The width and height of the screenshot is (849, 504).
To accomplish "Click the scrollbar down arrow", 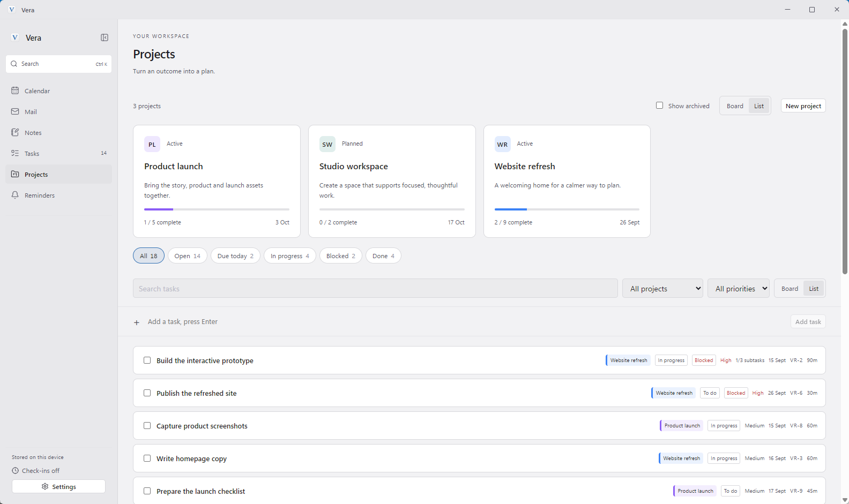I will coord(845,500).
